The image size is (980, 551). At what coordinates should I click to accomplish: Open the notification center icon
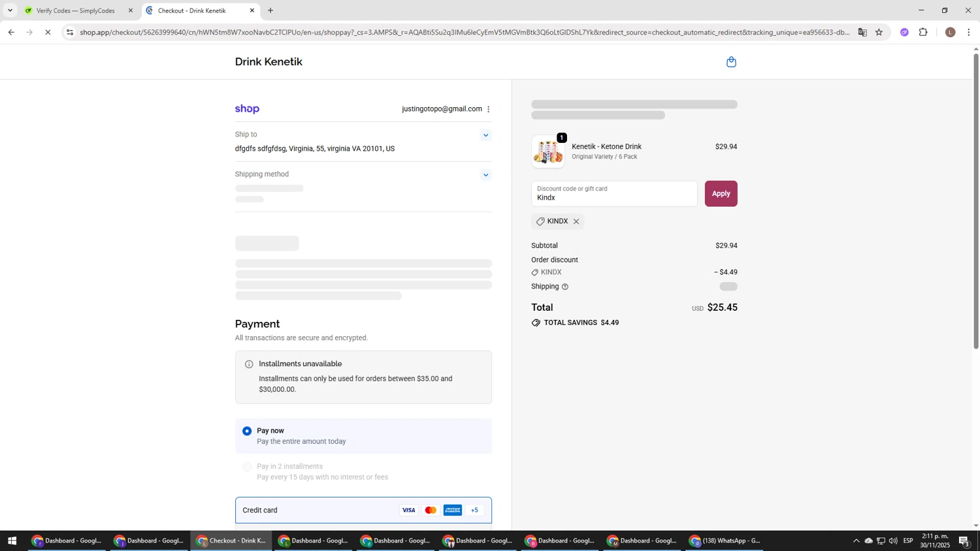964,541
